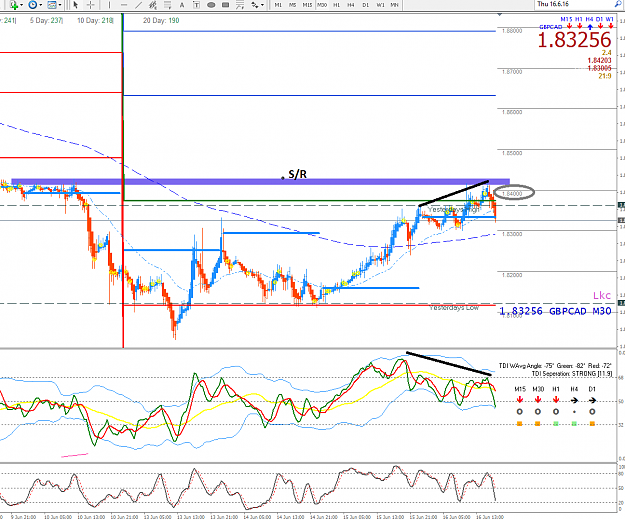Select the text 'A' tool
Image resolution: width=625 pixels, height=519 pixels.
click(182, 5)
